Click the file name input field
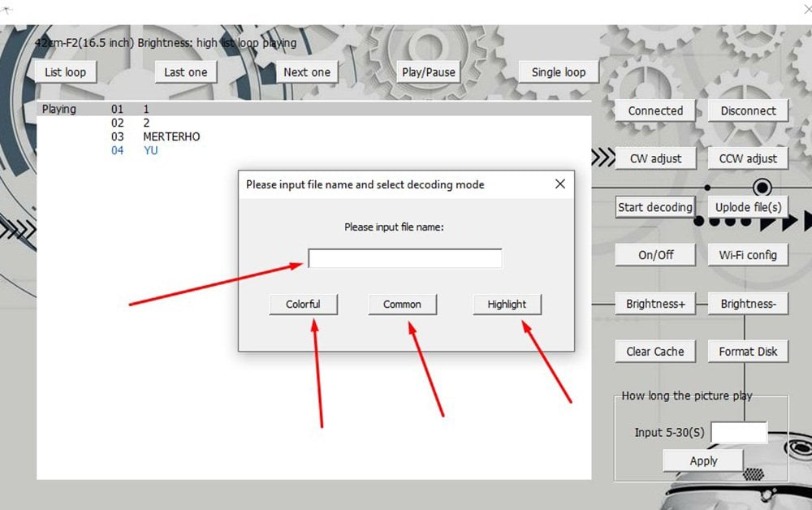 click(404, 258)
